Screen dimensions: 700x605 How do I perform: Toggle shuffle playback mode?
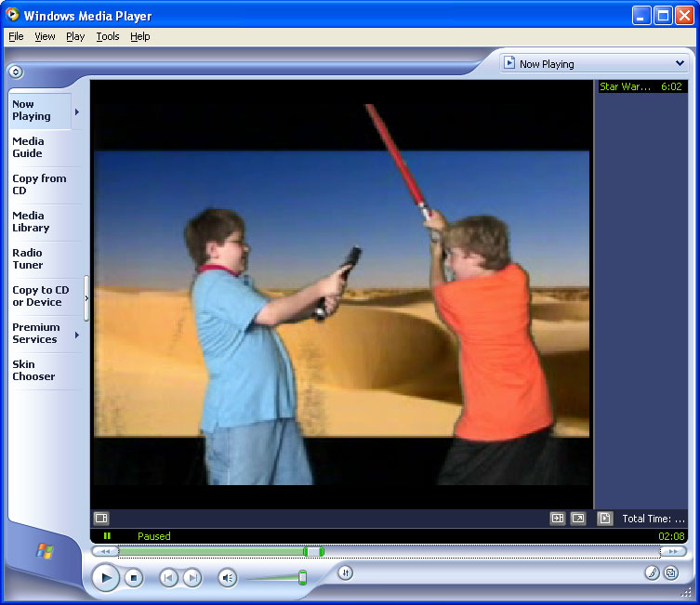pyautogui.click(x=345, y=573)
